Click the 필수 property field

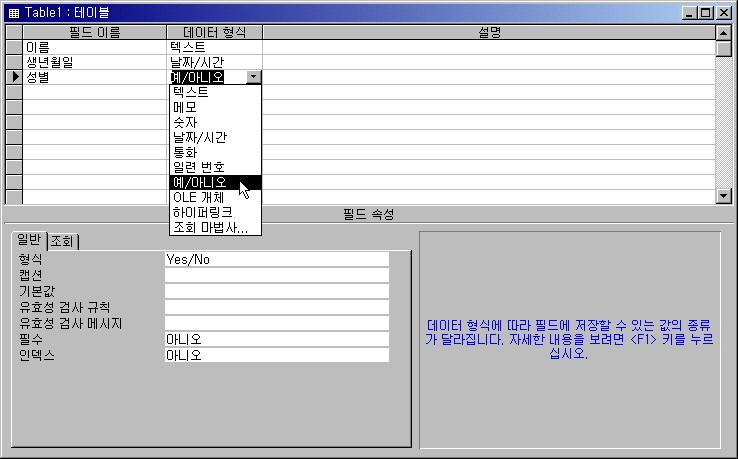(x=276, y=339)
